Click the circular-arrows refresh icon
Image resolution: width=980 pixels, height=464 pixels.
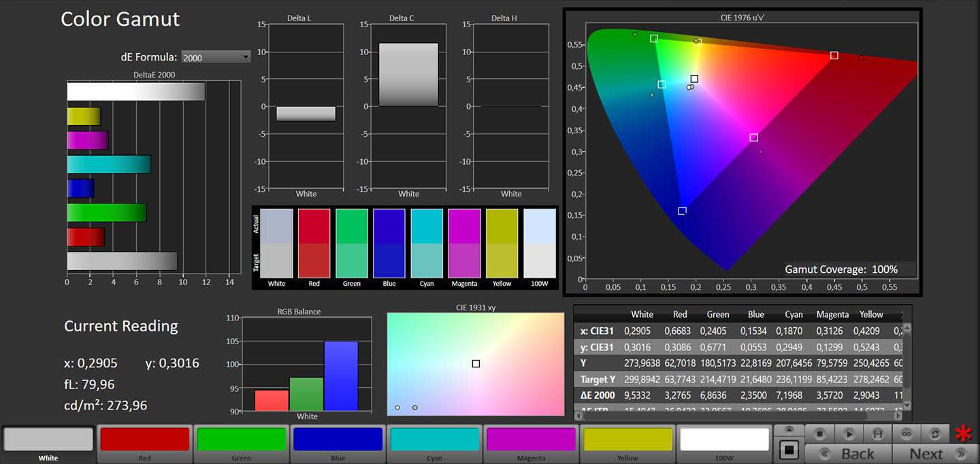(x=935, y=433)
